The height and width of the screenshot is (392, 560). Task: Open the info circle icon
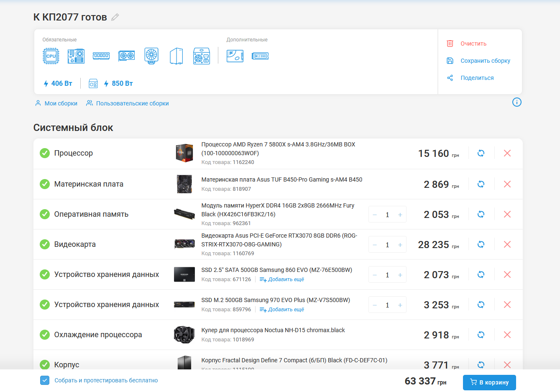[517, 102]
